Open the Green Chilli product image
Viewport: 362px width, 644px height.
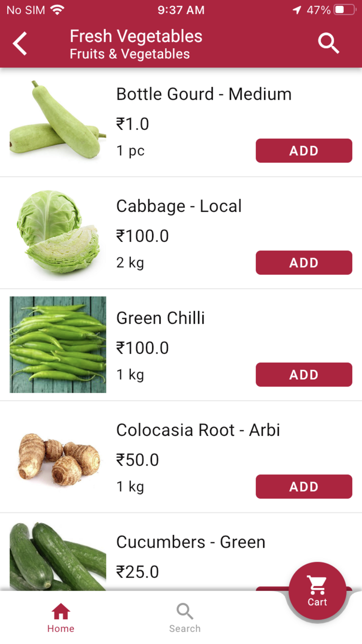(58, 344)
